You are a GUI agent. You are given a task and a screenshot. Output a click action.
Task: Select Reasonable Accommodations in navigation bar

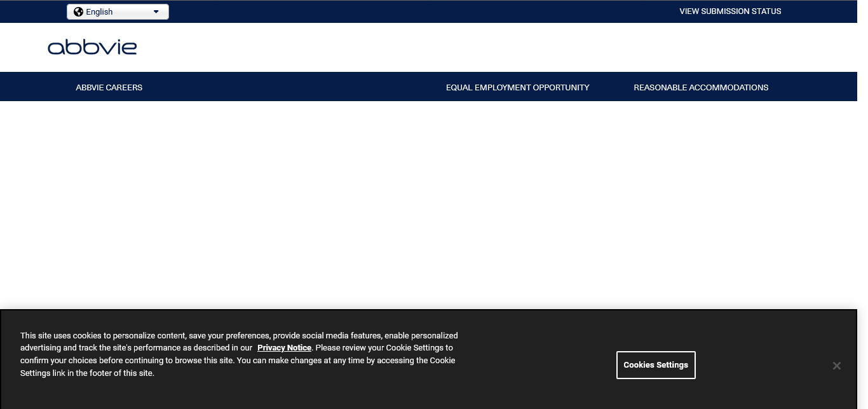tap(701, 87)
